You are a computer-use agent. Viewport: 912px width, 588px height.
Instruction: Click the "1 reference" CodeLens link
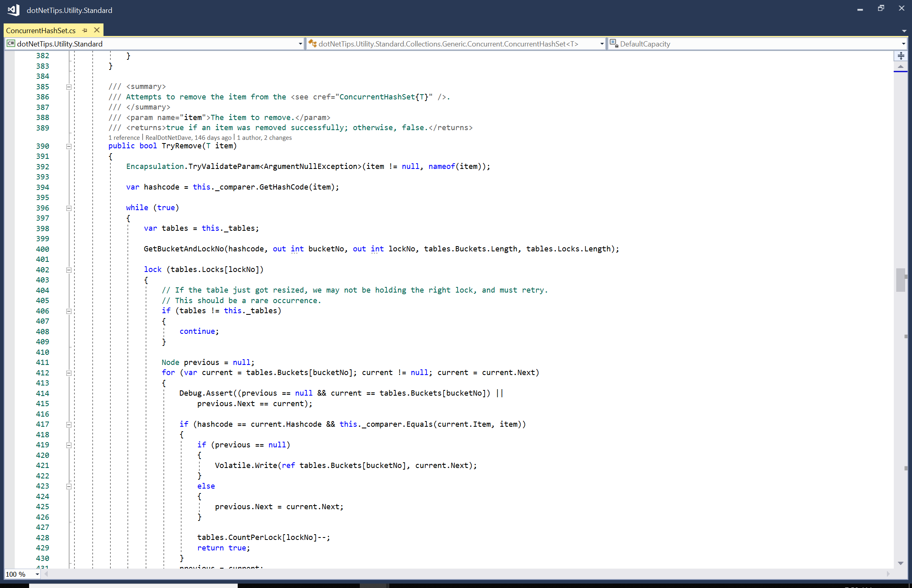pos(124,137)
